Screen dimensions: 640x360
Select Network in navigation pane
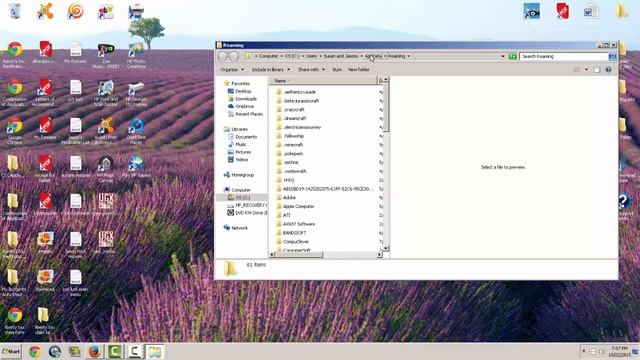pyautogui.click(x=239, y=228)
